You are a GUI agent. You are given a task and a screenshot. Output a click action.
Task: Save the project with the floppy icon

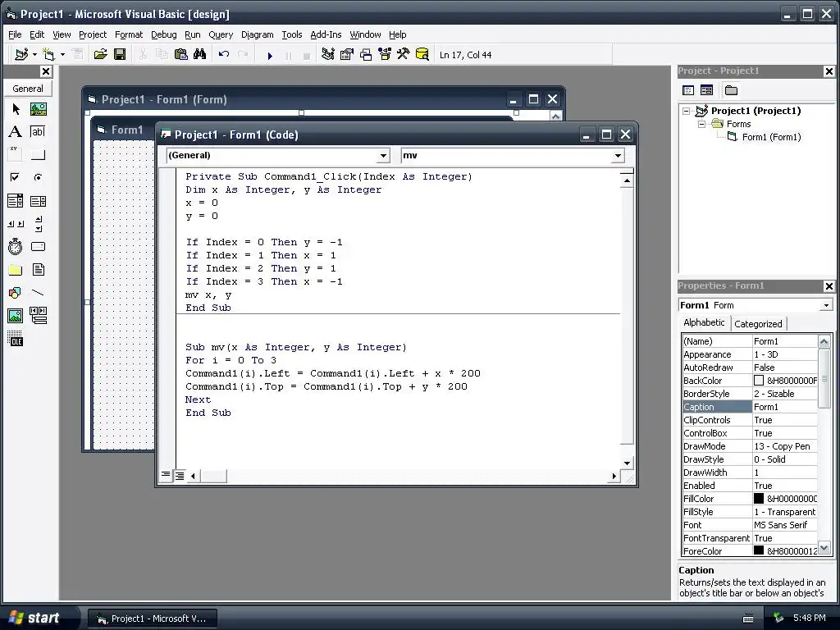coord(120,55)
